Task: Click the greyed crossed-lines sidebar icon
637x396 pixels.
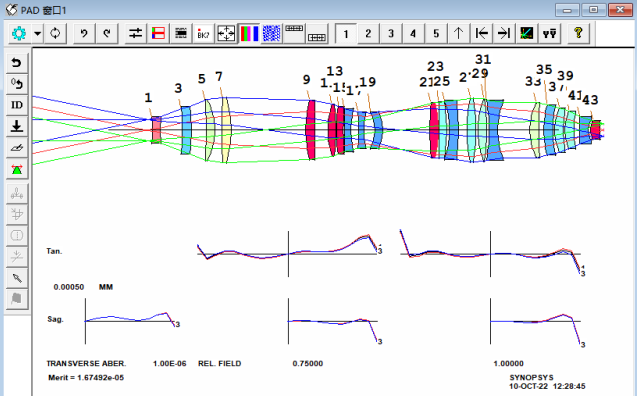Action: [17, 257]
